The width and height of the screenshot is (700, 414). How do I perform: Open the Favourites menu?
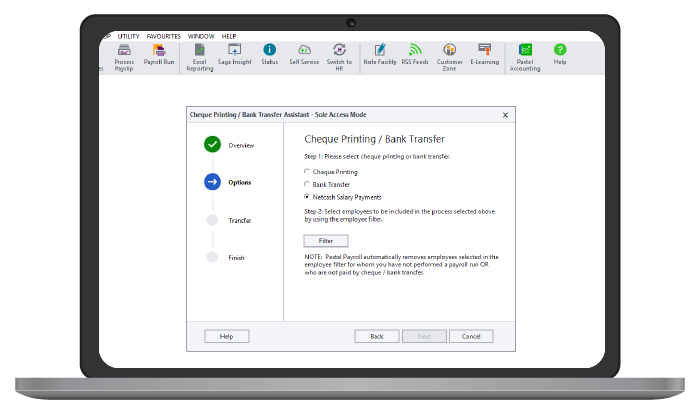[x=163, y=36]
